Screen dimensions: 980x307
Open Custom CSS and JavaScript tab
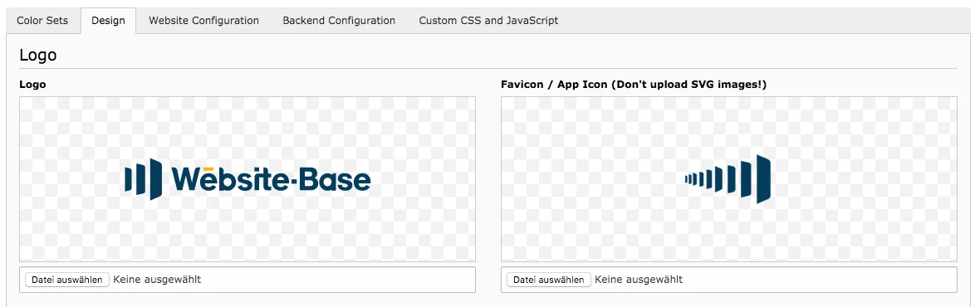point(488,21)
